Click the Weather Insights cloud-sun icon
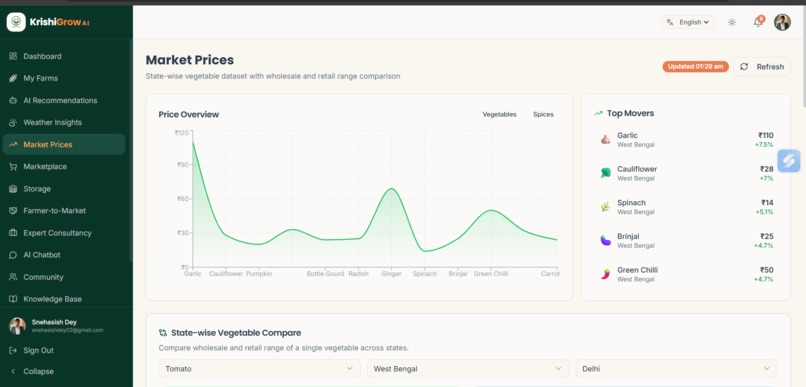This screenshot has height=387, width=806. pyautogui.click(x=13, y=122)
